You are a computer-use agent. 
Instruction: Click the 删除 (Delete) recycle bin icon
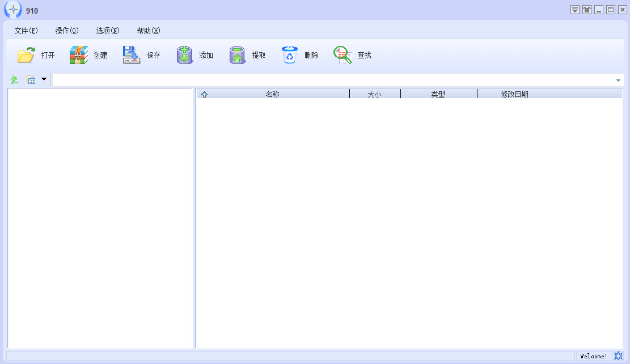point(290,55)
